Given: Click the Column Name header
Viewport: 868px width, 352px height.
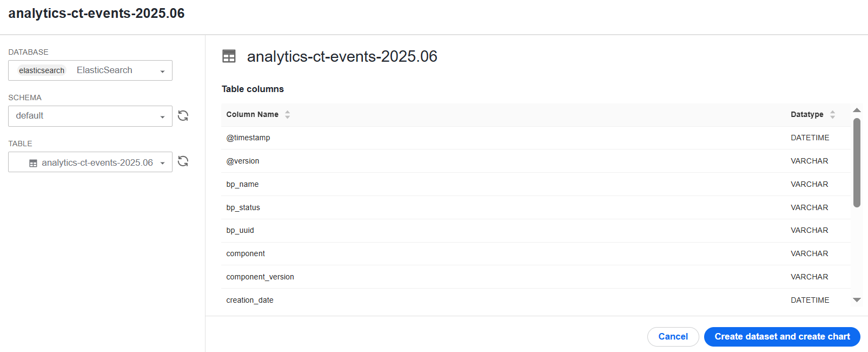Looking at the screenshot, I should 253,114.
